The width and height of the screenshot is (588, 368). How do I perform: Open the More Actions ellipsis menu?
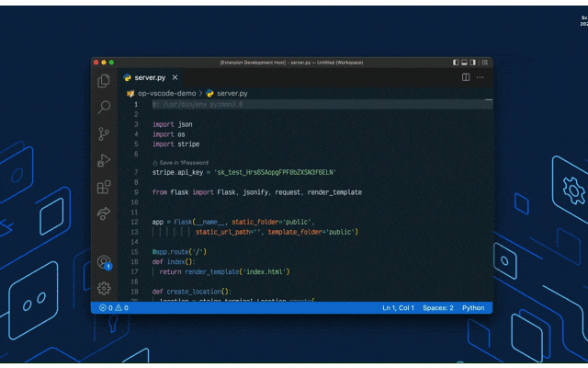click(480, 77)
